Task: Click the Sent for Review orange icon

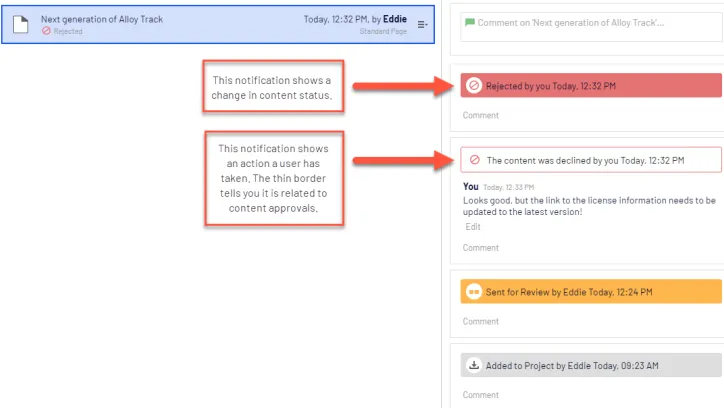Action: [x=474, y=292]
